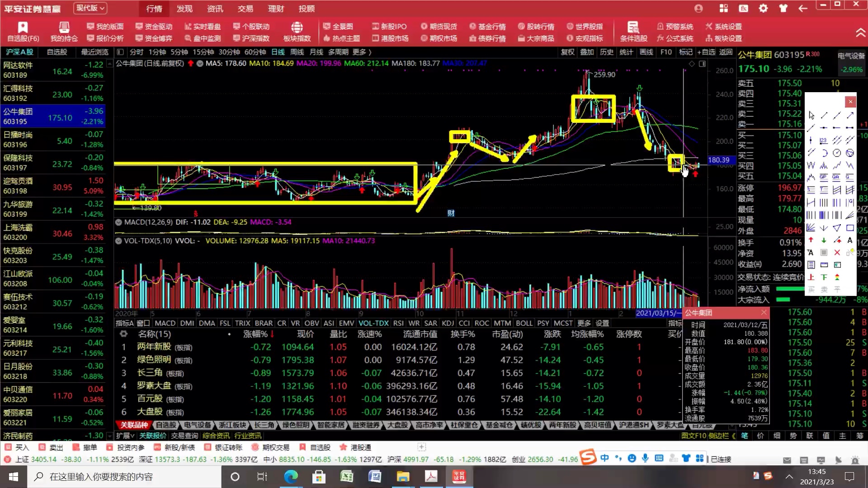
Task: Click the Windows search input field
Action: [119, 477]
